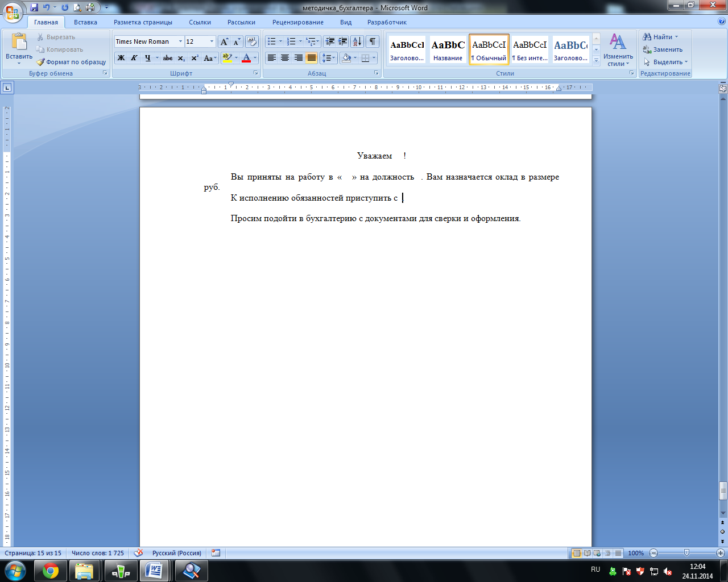Open line spacing menu
Screen dimensions: 728x582
[x=329, y=58]
